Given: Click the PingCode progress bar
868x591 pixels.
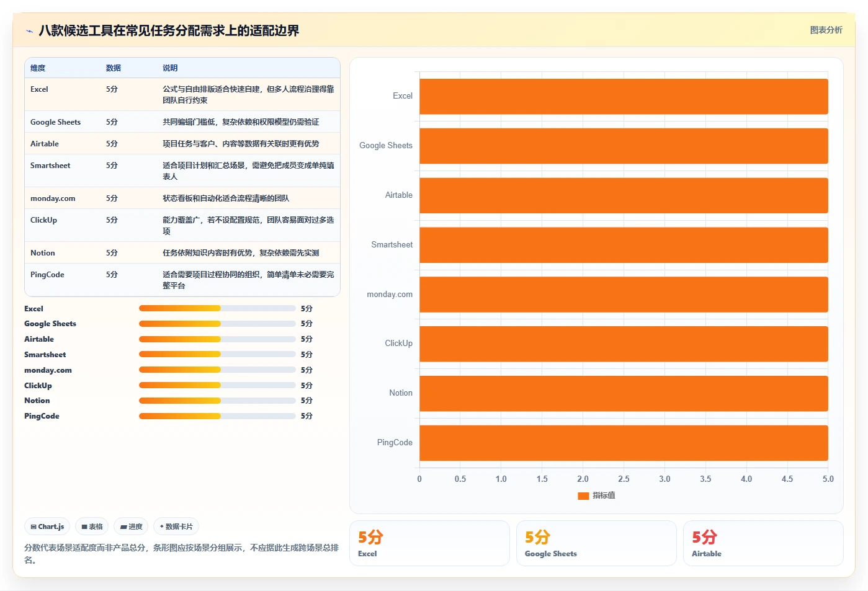Looking at the screenshot, I should point(217,416).
